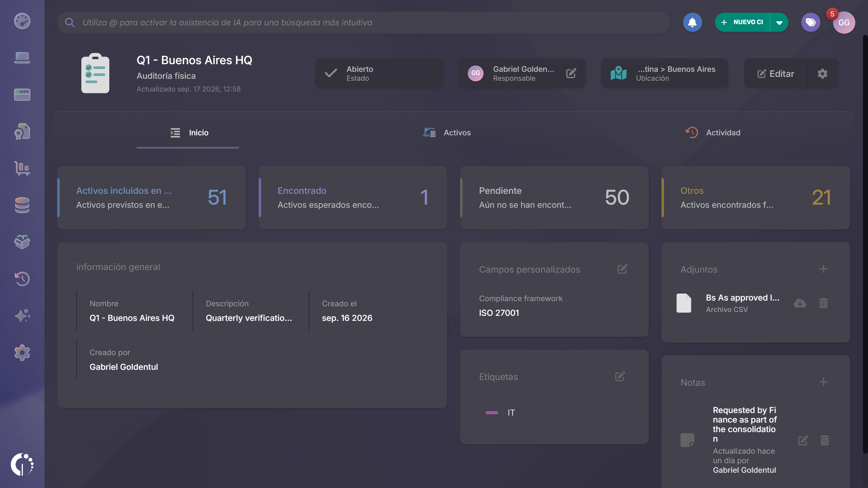This screenshot has height=488, width=868.
Task: Edit the Requested by Finance note
Action: 803,440
